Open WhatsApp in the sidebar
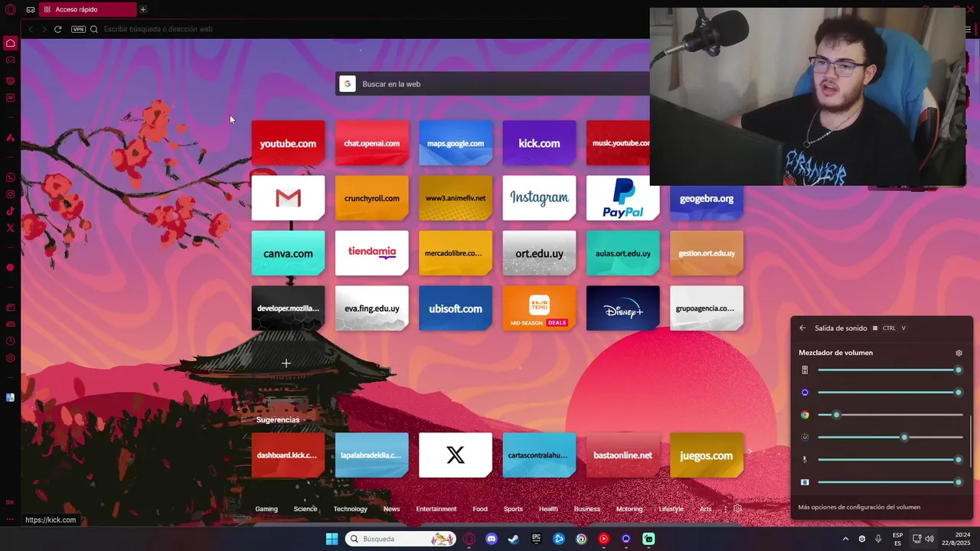 click(10, 178)
